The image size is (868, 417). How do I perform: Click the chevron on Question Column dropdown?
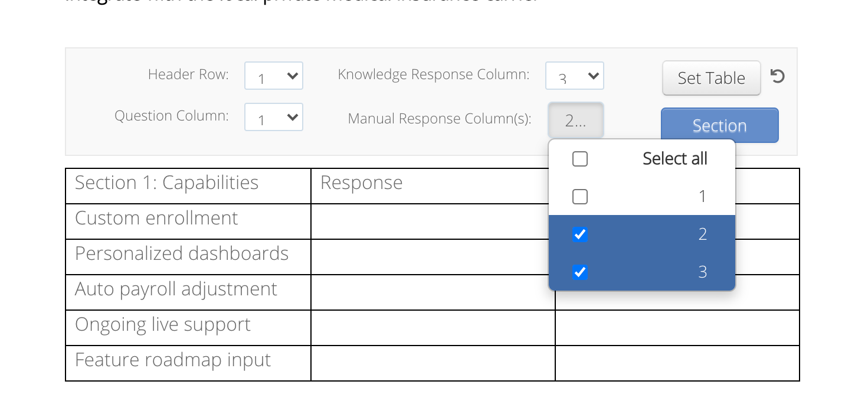coord(292,117)
